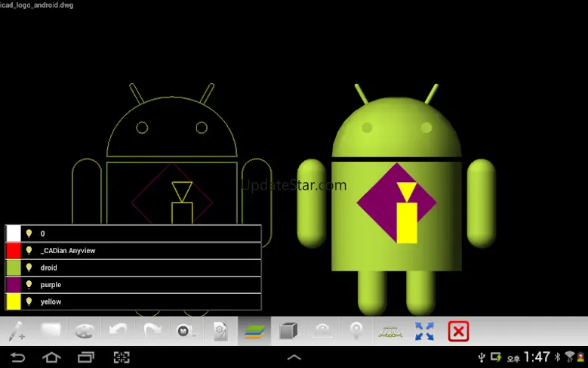The width and height of the screenshot is (588, 368).
Task: Tap the rendered 3D Android robot
Action: (x=397, y=199)
